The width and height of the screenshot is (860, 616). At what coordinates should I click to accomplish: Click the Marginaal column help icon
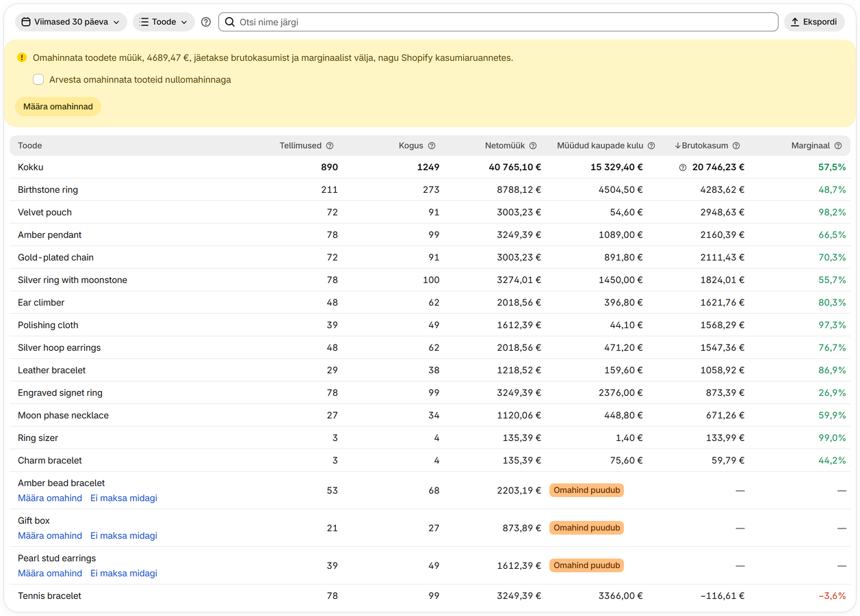click(838, 146)
